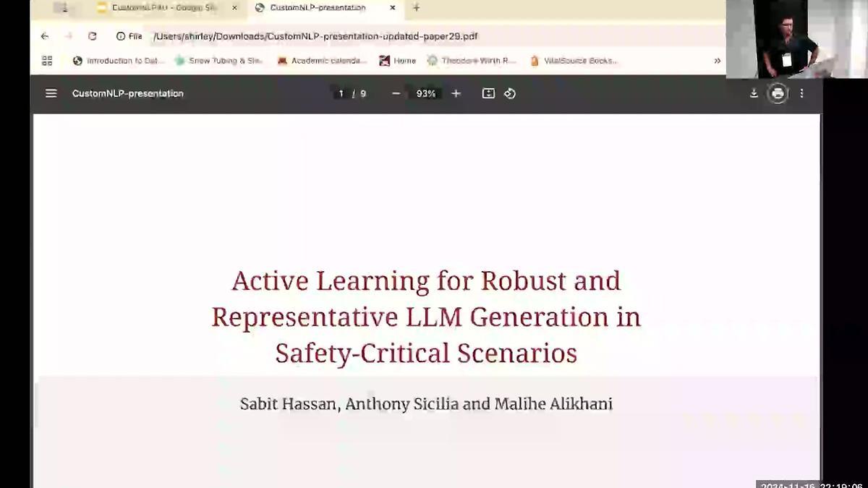Open a new browser tab
Screen dimensions: 868x488
pyautogui.click(x=416, y=8)
